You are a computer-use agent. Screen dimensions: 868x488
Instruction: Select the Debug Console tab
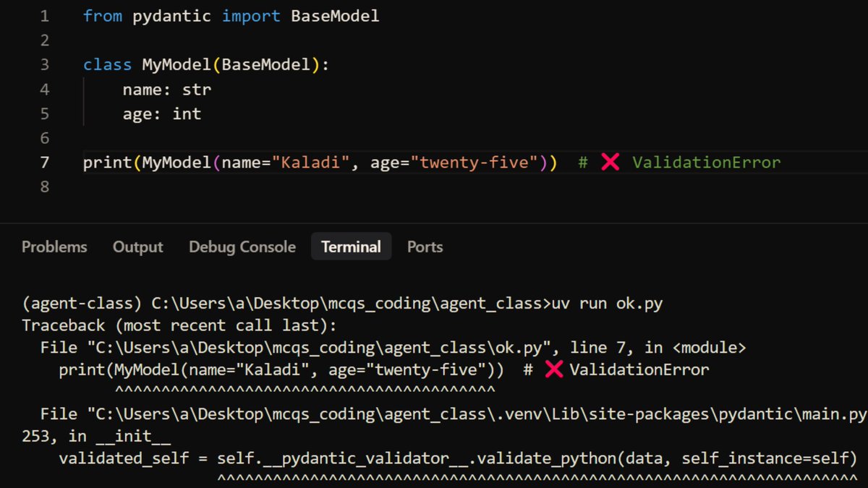pos(242,247)
